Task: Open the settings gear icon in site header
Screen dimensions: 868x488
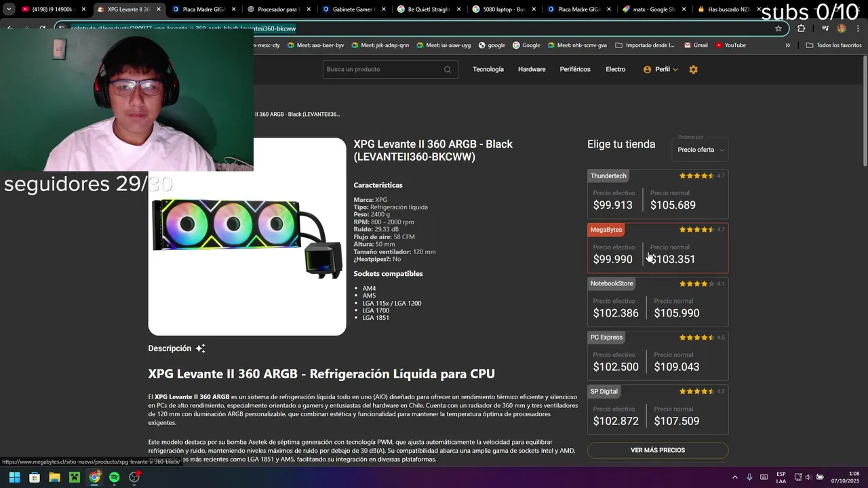Action: 693,69
